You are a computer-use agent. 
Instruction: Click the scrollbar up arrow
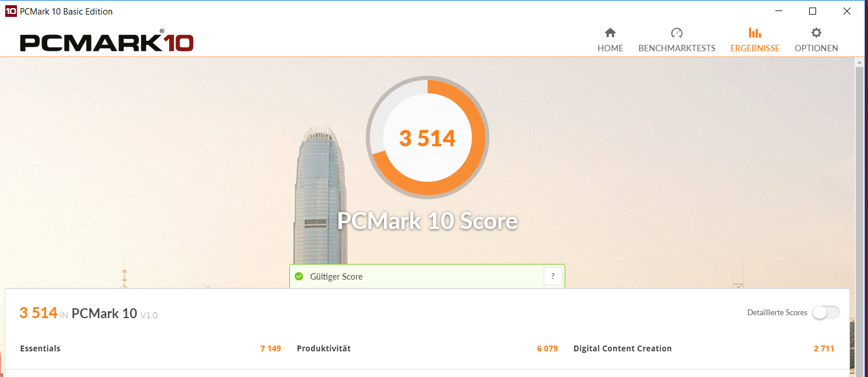(859, 62)
